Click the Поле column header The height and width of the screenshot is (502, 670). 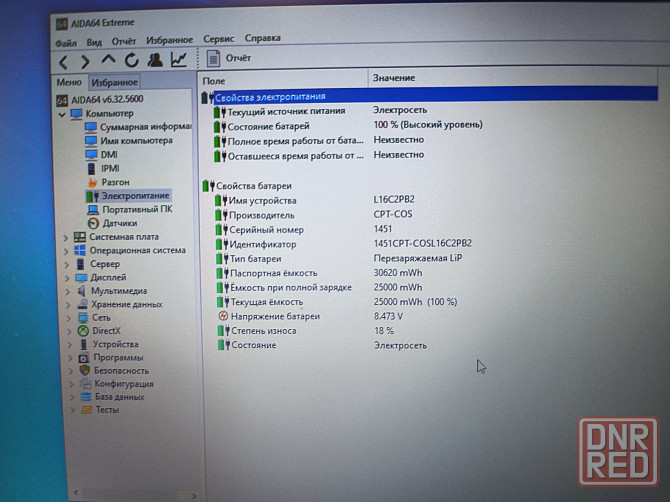283,80
